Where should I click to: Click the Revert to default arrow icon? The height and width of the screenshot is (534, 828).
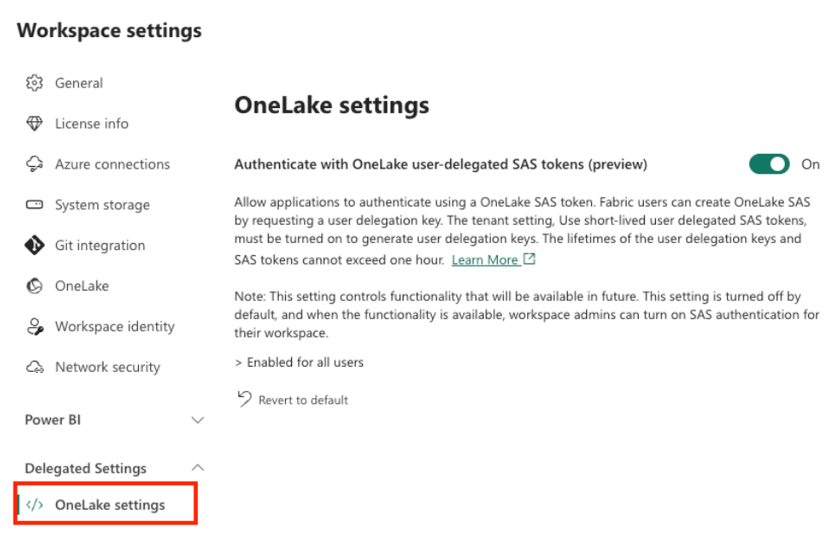[x=244, y=399]
